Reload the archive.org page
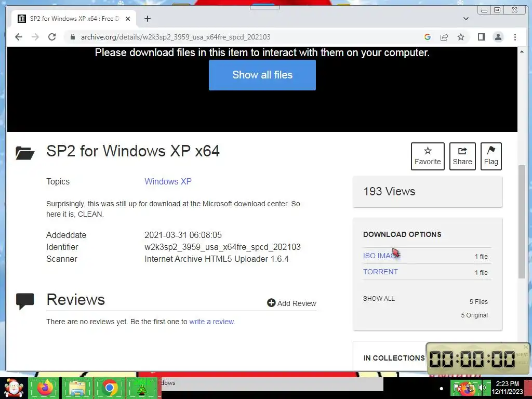The image size is (532, 399). (52, 37)
